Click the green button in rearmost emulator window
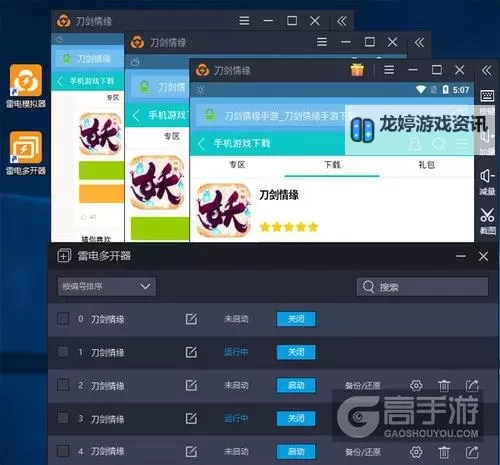This screenshot has height=465, width=500. (101, 171)
